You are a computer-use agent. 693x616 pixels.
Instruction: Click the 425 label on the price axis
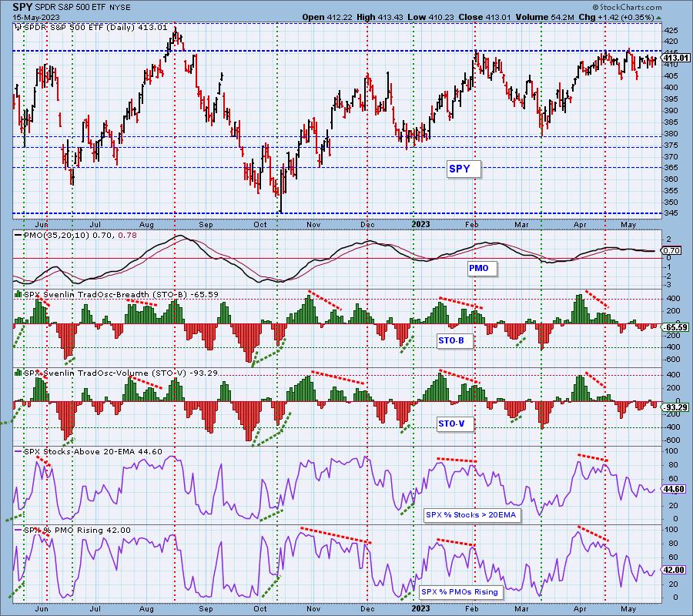point(671,31)
